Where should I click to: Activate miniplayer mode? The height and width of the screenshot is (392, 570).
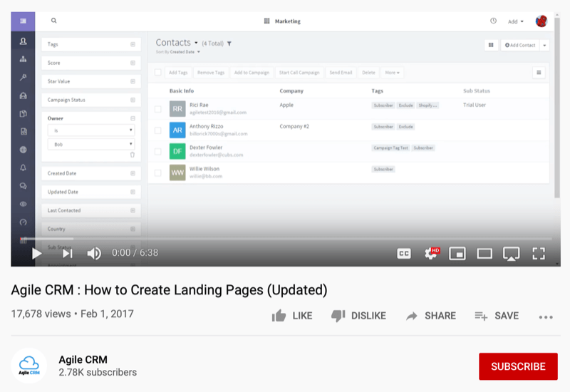457,254
